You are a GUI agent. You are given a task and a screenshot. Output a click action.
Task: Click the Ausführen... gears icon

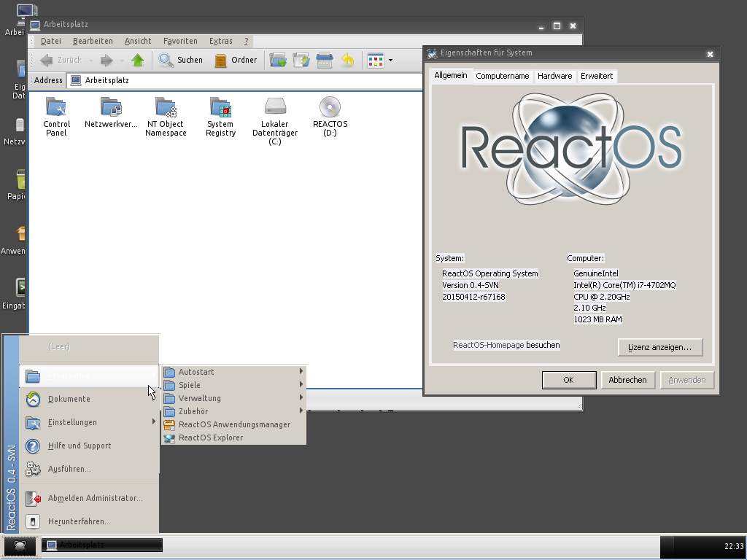pyautogui.click(x=33, y=469)
